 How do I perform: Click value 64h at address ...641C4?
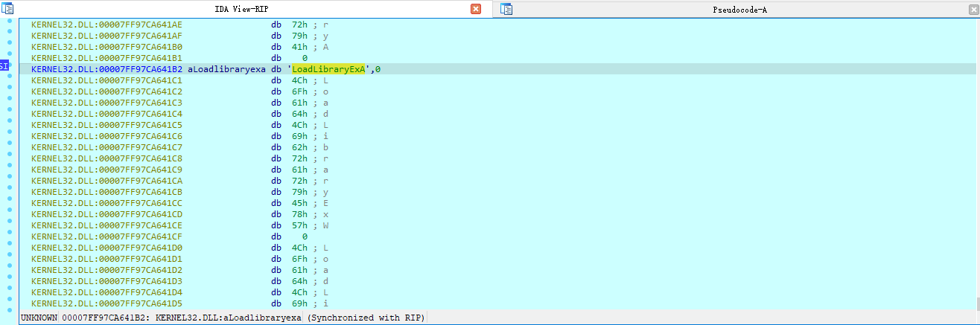(x=299, y=114)
